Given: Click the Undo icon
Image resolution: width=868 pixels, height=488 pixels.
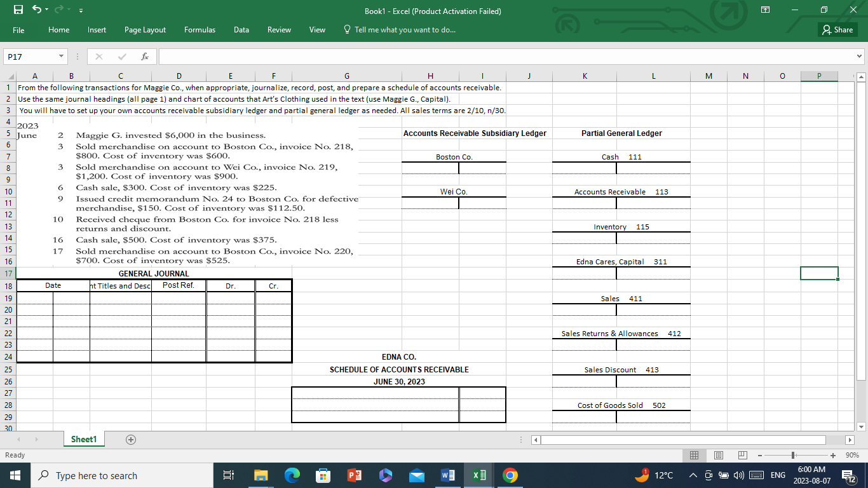Looking at the screenshot, I should pyautogui.click(x=36, y=10).
